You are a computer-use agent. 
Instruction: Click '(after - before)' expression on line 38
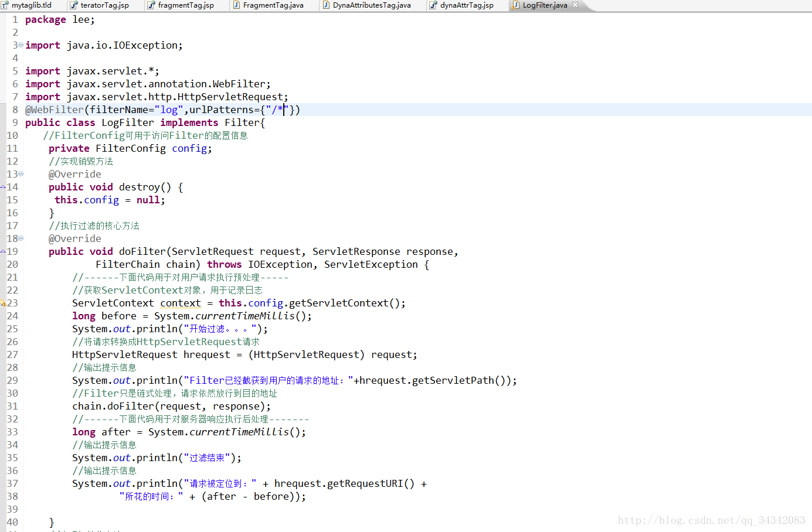click(247, 497)
